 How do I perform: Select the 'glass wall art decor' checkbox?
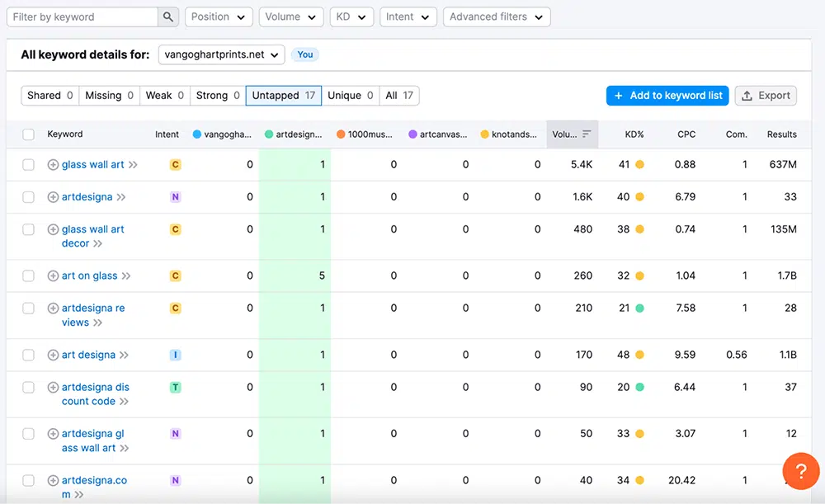pos(28,229)
